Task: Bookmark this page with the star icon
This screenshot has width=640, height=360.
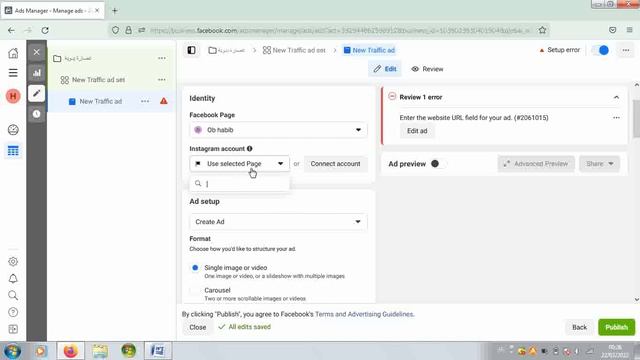Action: (x=542, y=30)
